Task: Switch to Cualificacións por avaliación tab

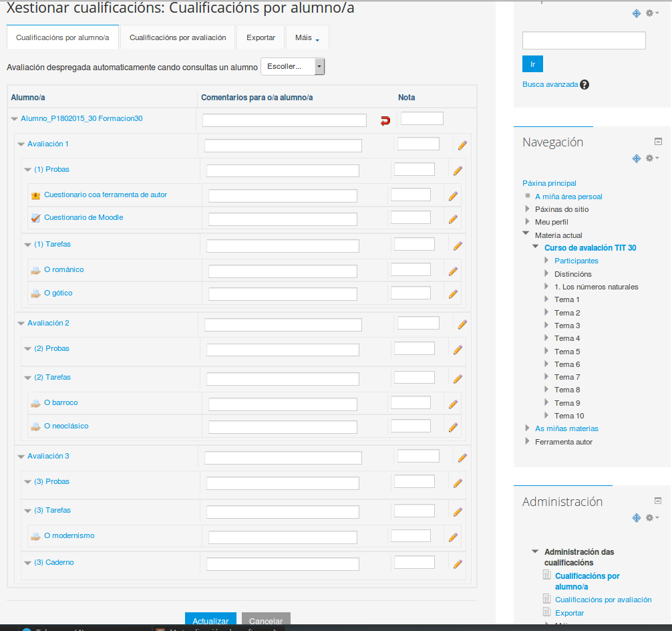Action: point(178,37)
